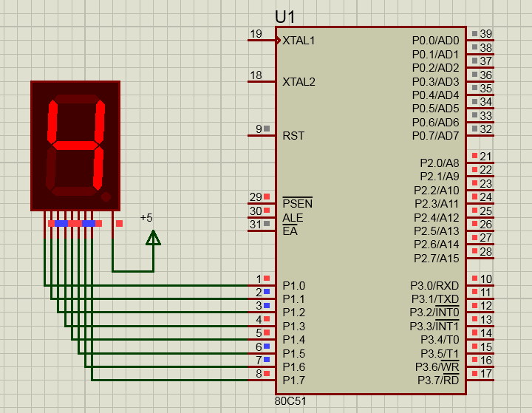Click the "P2.0/A8" pin label
The width and height of the screenshot is (532, 413).
pos(440,163)
